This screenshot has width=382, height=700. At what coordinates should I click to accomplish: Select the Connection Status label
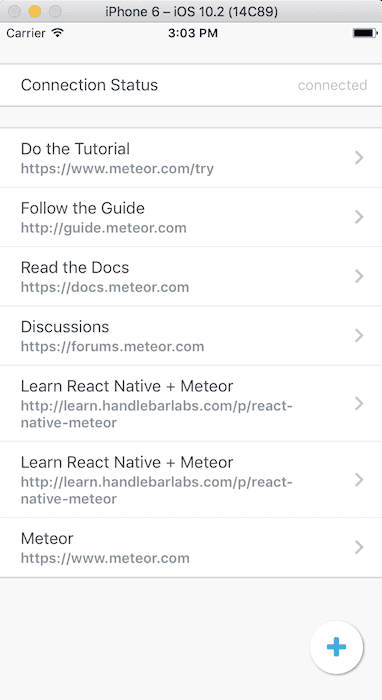click(89, 85)
